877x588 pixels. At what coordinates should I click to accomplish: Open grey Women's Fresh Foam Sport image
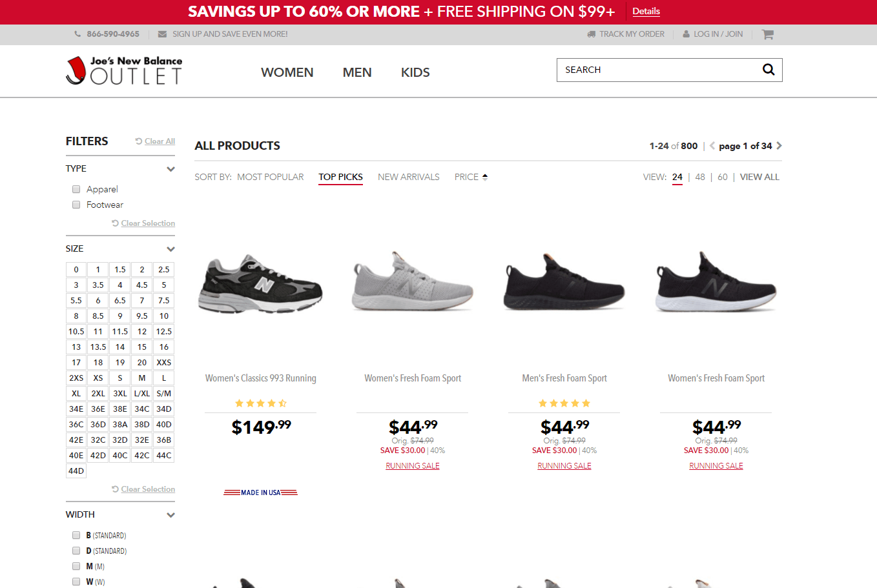pyautogui.click(x=413, y=283)
